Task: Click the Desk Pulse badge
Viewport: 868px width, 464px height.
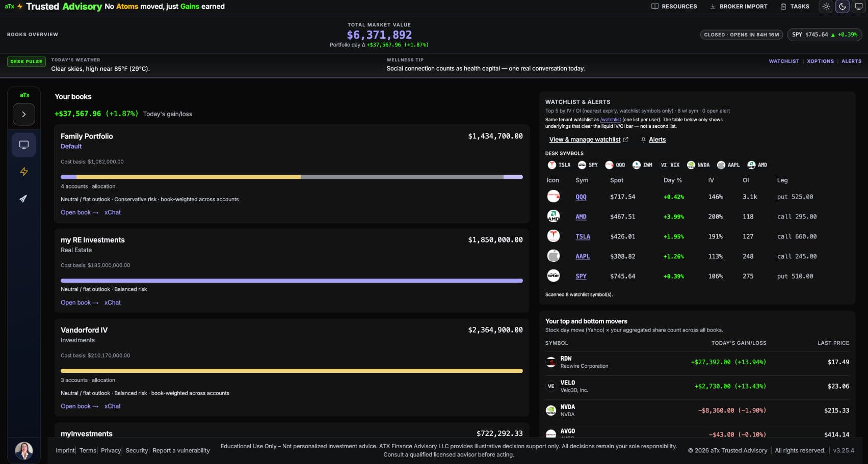Action: pos(27,62)
